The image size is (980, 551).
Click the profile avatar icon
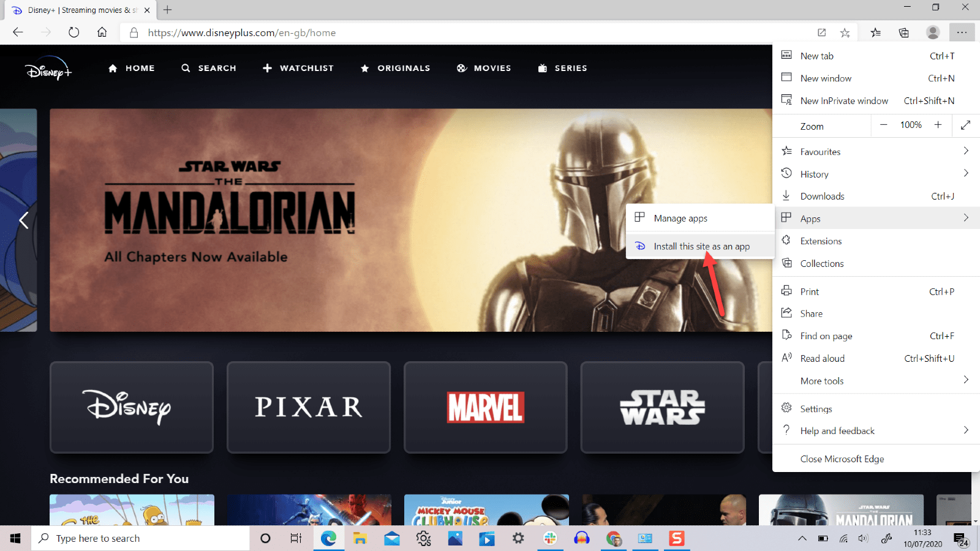tap(932, 32)
